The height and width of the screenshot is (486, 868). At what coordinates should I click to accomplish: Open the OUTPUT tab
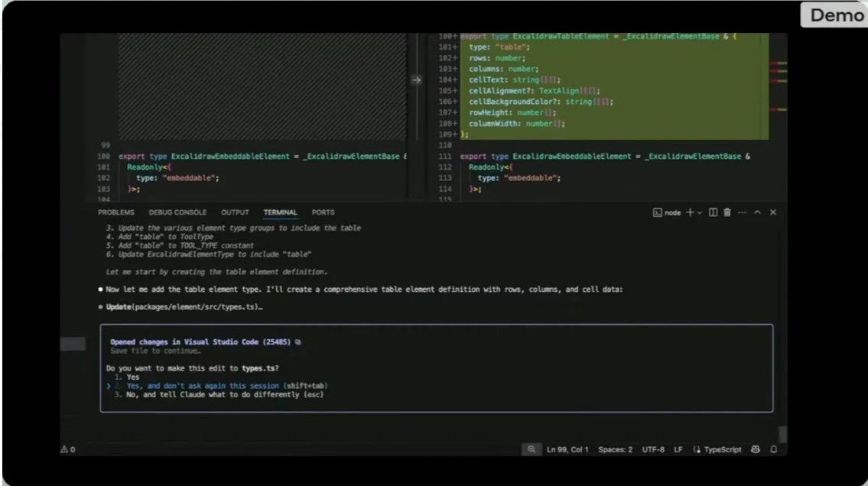coord(236,212)
